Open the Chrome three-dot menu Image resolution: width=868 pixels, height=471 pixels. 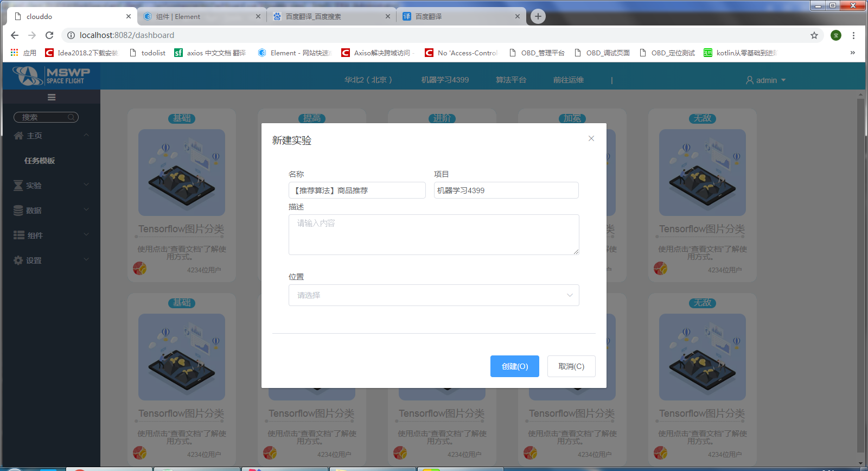coord(853,35)
